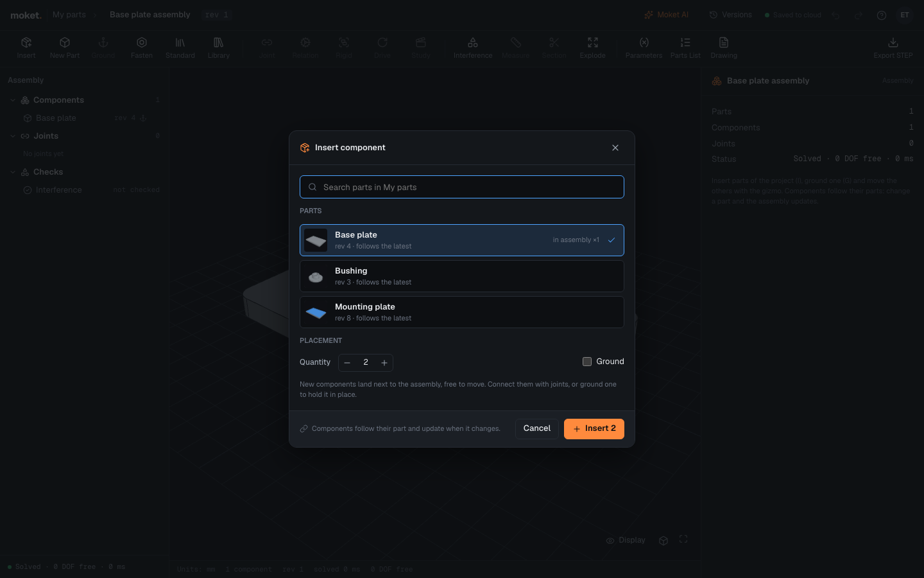Activate the Explode view tool
Image resolution: width=924 pixels, height=578 pixels.
pos(593,48)
